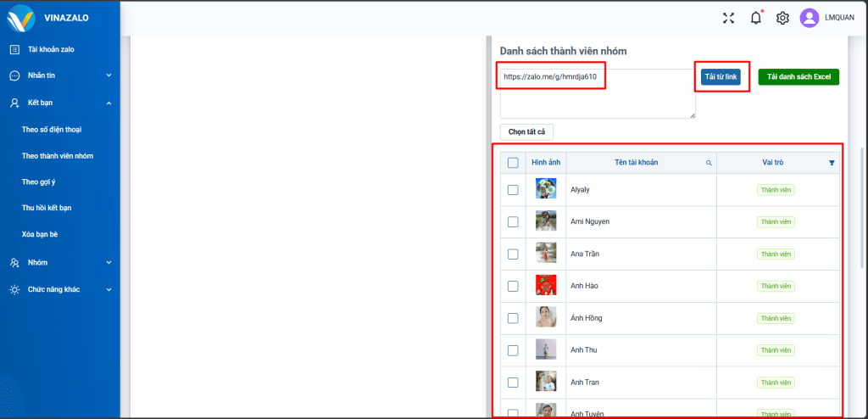Click the LMQUAN user avatar
Screen dimensions: 868x419
(x=810, y=18)
